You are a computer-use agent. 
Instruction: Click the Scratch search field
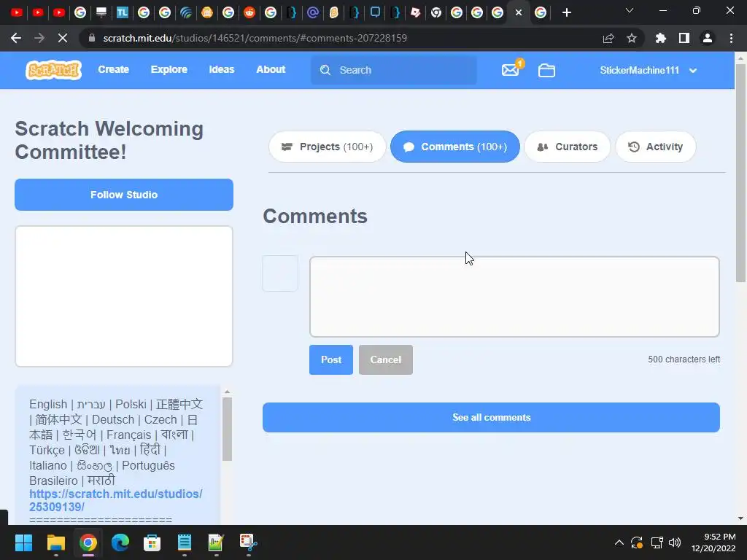[394, 70]
